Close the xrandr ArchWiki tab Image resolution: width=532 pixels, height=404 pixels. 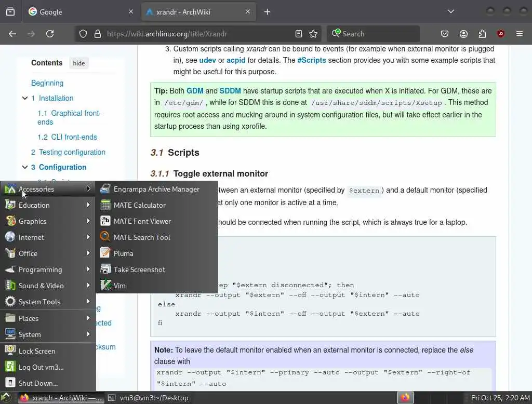[248, 11]
